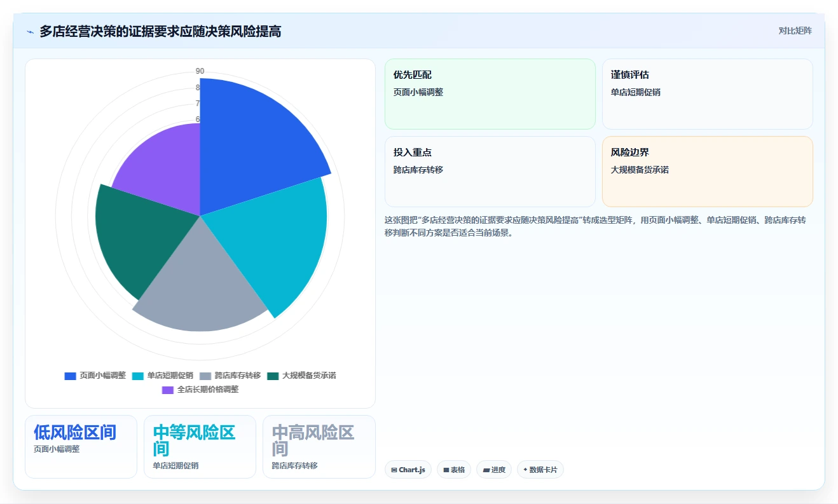Toggle the 全店长期价格调整 legend item
This screenshot has width=838, height=504.
tap(200, 390)
